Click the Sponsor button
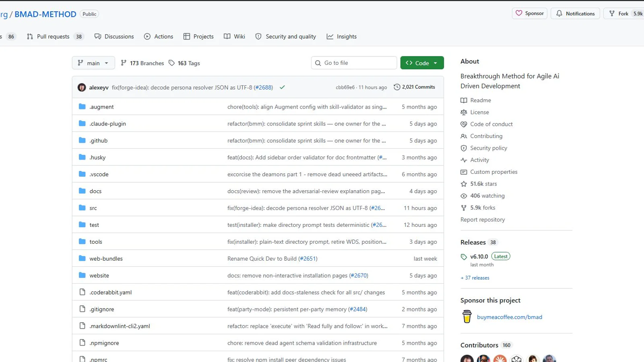644x362 pixels. click(x=530, y=13)
